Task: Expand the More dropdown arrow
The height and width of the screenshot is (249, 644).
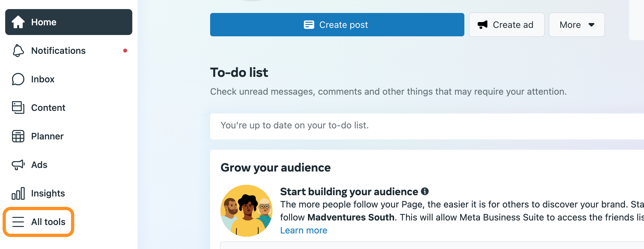Action: point(591,25)
